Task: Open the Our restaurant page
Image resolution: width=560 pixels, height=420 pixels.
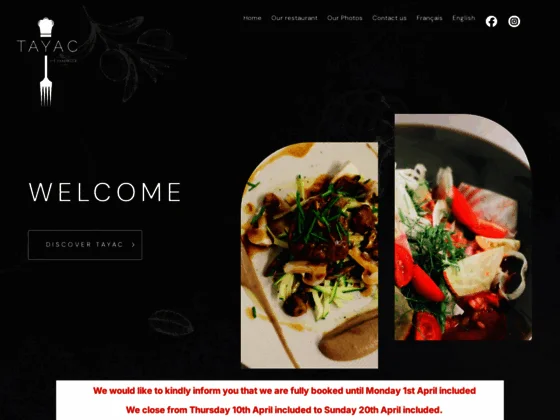Action: (x=294, y=18)
